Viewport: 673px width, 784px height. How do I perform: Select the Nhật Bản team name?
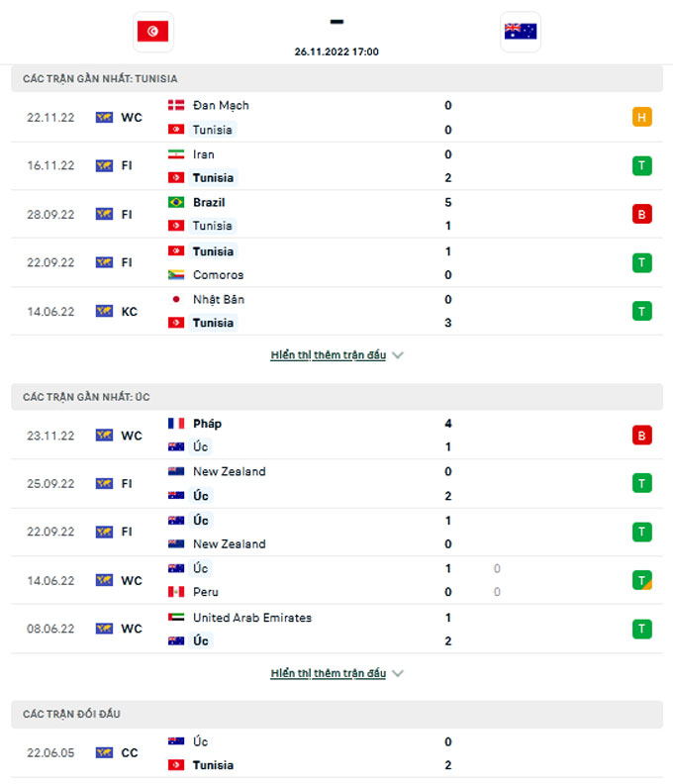tap(219, 299)
